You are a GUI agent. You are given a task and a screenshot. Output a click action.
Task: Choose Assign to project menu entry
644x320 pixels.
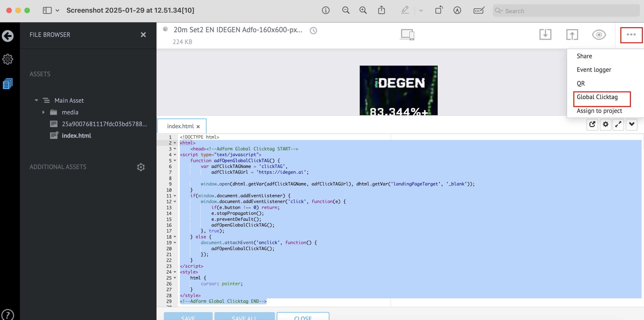tap(599, 111)
